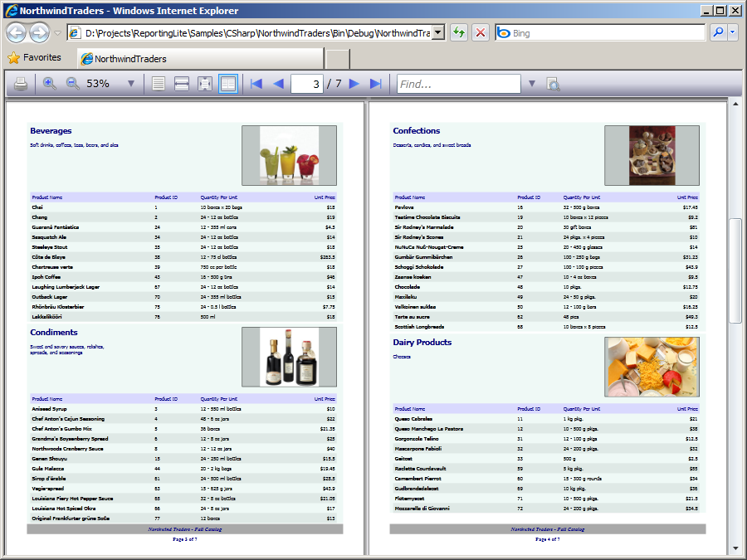Viewport: 747px width, 560px height.
Task: Go to the previous report page
Action: (278, 84)
